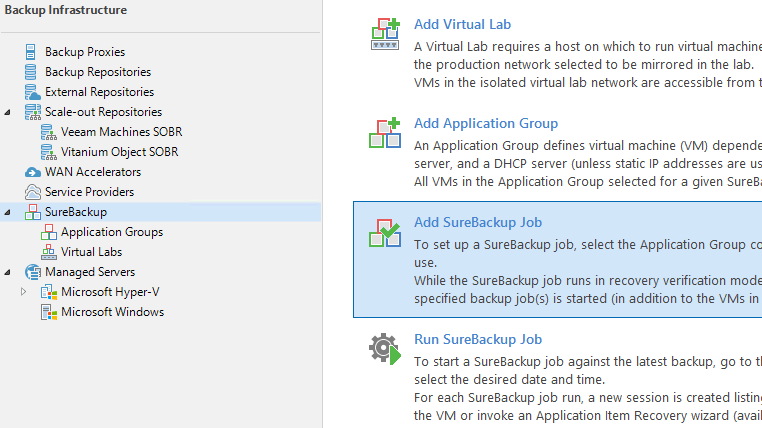Collapse the SureBackup tree node
Image resolution: width=762 pixels, height=428 pixels.
tap(7, 212)
